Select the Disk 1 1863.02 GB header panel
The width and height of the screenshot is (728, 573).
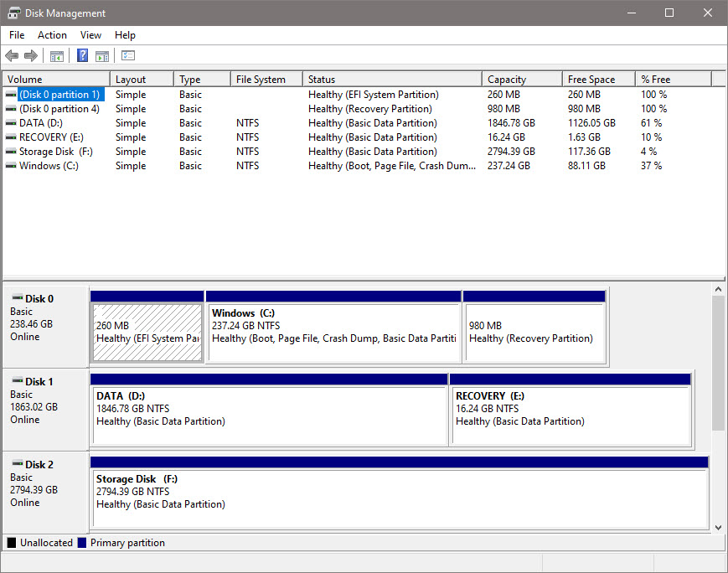(45, 410)
